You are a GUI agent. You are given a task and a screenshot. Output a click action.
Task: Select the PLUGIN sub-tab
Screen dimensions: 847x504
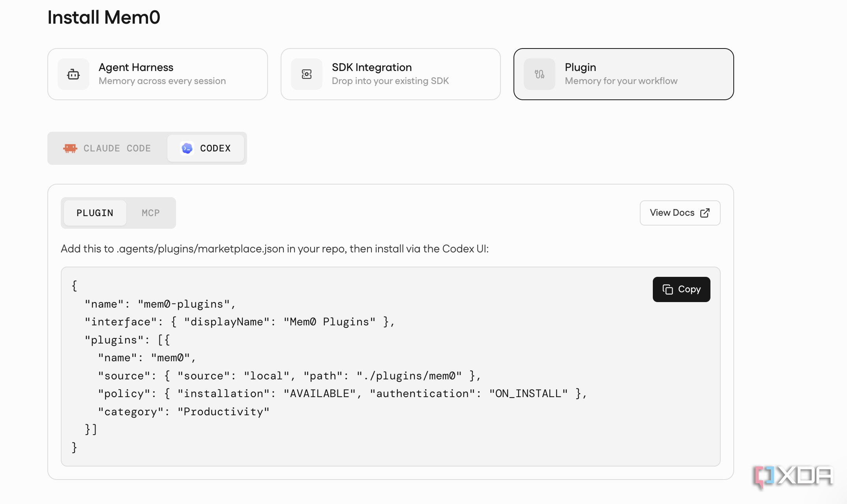(x=95, y=213)
